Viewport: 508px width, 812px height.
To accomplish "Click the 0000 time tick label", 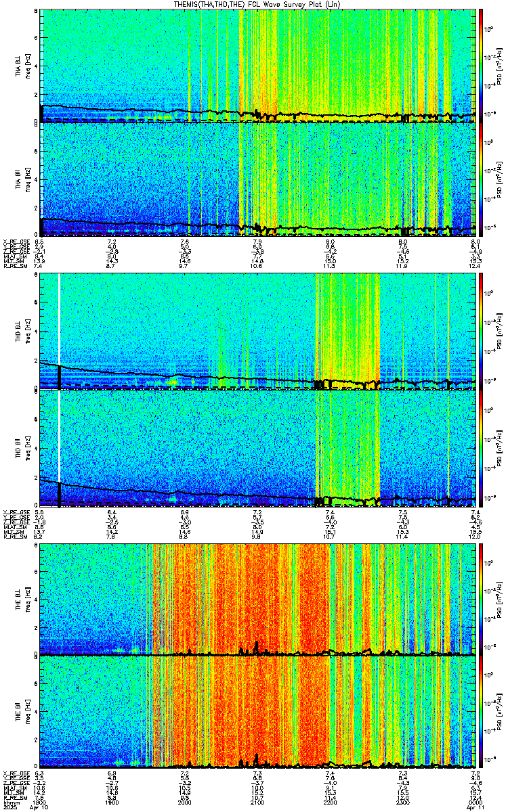I will (x=475, y=803).
